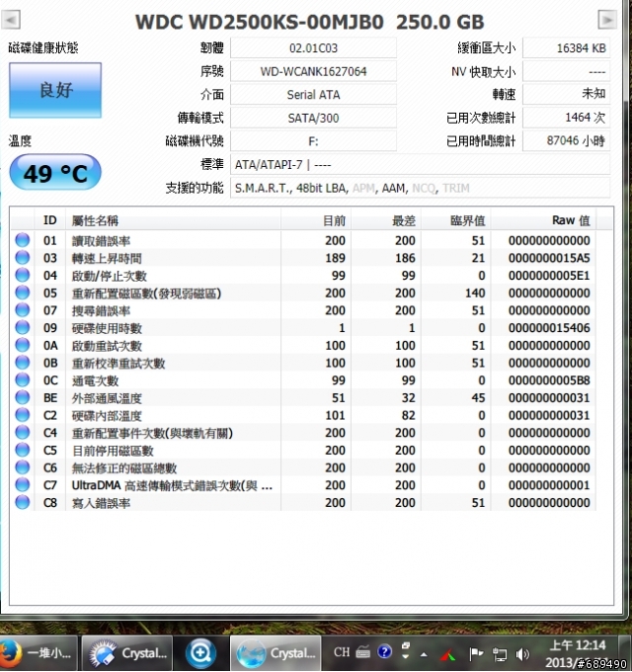
Task: Click the 49 °C temperature indicator
Action: [55, 172]
